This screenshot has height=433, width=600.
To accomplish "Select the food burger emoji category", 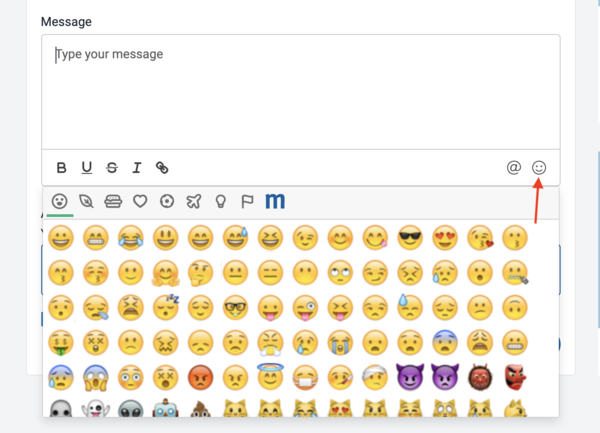I will click(x=113, y=201).
